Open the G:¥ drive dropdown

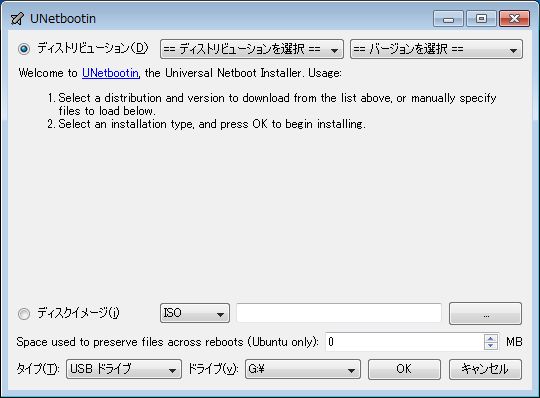[x=303, y=369]
